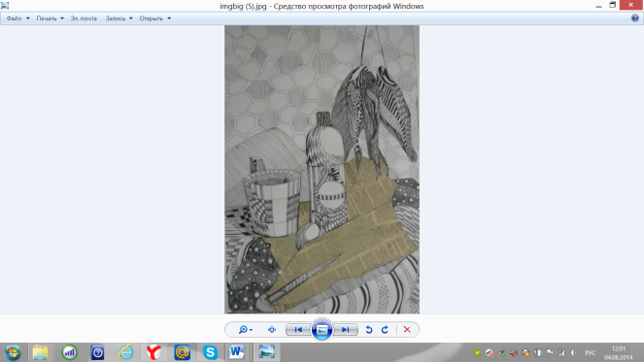This screenshot has height=362, width=644.
Task: Rotate the picture clockwise
Action: 385,330
